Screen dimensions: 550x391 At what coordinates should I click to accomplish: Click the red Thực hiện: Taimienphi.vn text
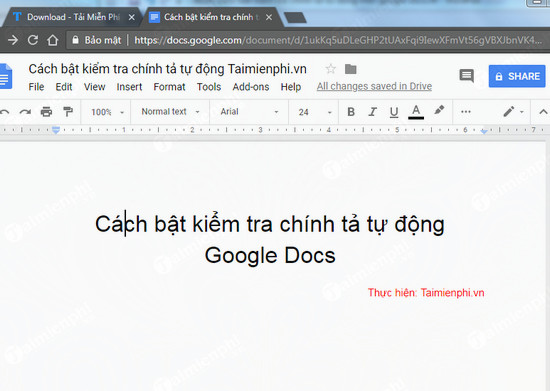[x=426, y=292]
